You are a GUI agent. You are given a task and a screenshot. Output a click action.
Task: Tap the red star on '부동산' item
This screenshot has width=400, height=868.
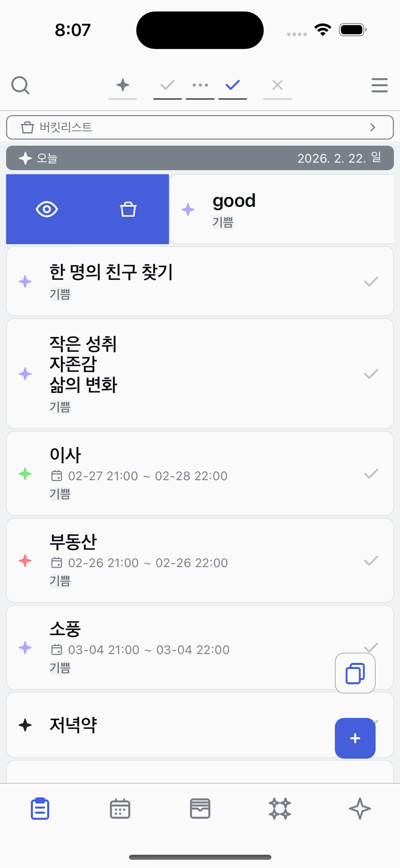25,561
